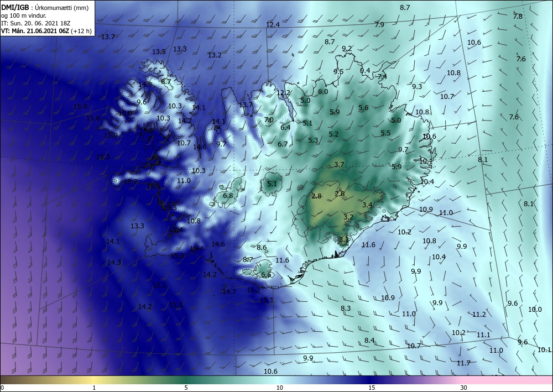Click the '7.0' value on the map
This screenshot has width=553, height=392.
point(269,120)
